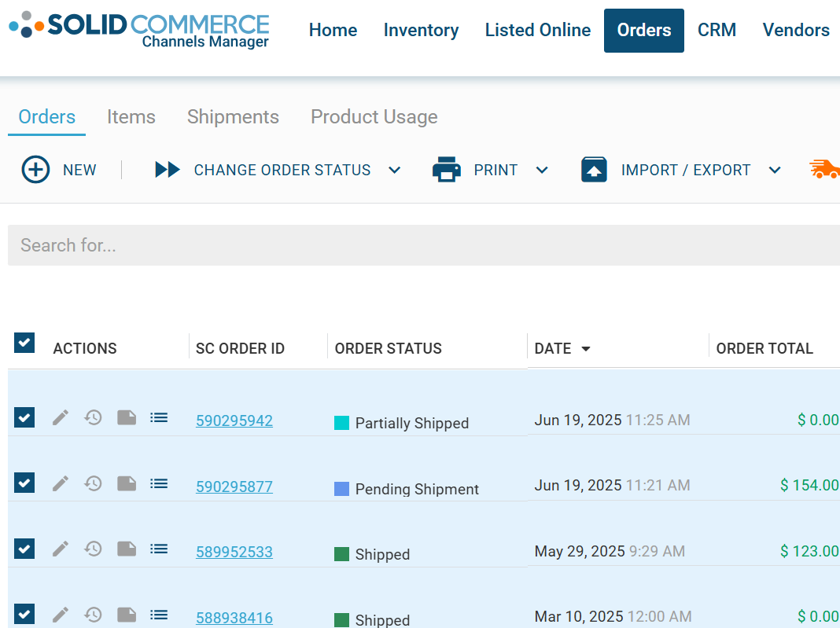Click the notes document icon for order 589952533
Image resolution: width=840 pixels, height=628 pixels.
(x=127, y=549)
